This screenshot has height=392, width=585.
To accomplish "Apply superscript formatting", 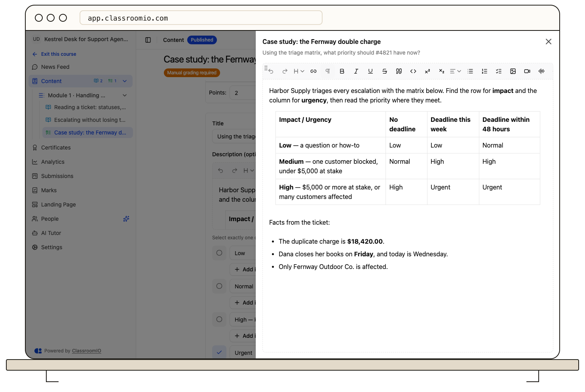I will pyautogui.click(x=427, y=71).
